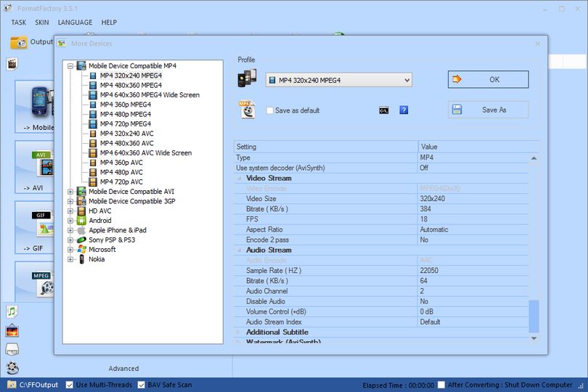This screenshot has height=392, width=588.
Task: Click the -> AVI conversion icon
Action: click(x=43, y=163)
